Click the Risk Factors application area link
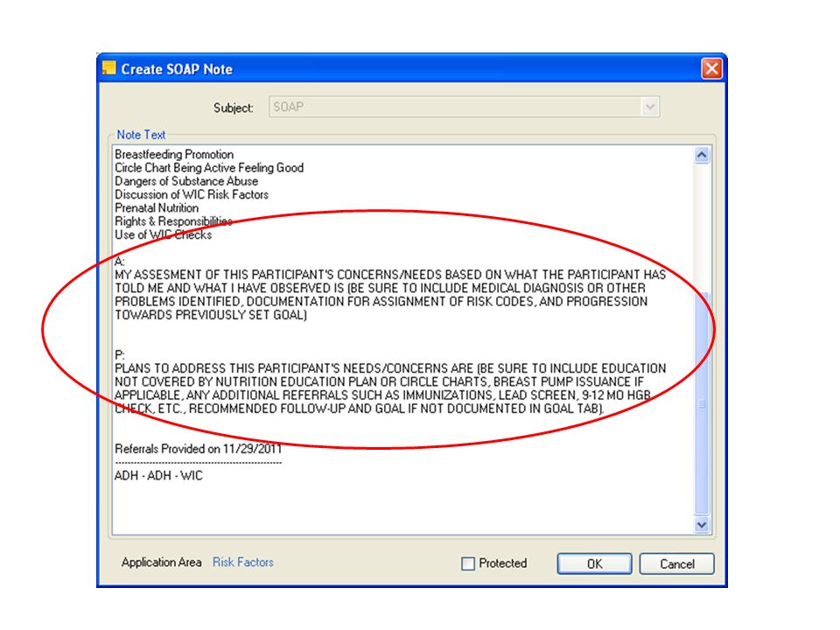Image resolution: width=840 pixels, height=630 pixels. [242, 562]
